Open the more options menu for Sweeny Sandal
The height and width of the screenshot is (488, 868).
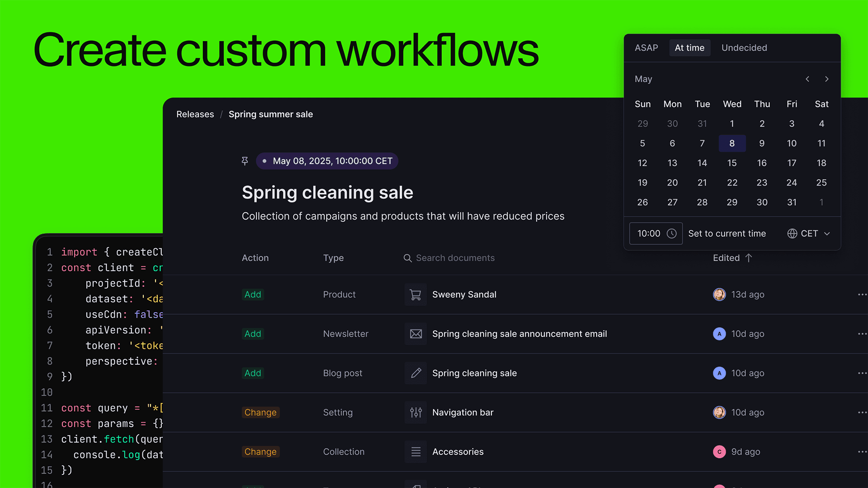tap(862, 295)
